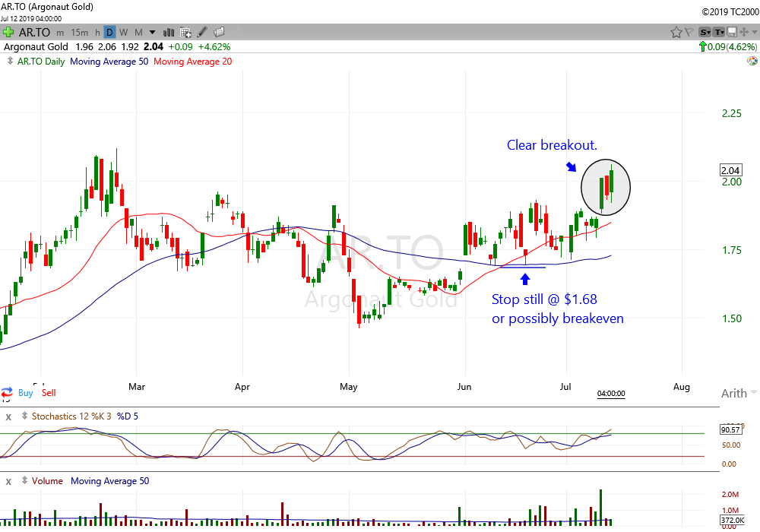Close the Volume indicator pane

click(x=8, y=482)
